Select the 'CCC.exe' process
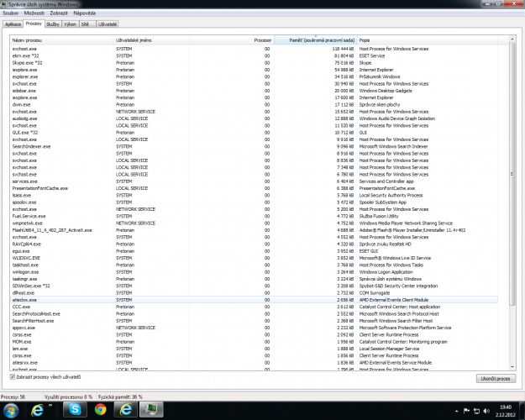The width and height of the screenshot is (525, 420). click(x=254, y=307)
